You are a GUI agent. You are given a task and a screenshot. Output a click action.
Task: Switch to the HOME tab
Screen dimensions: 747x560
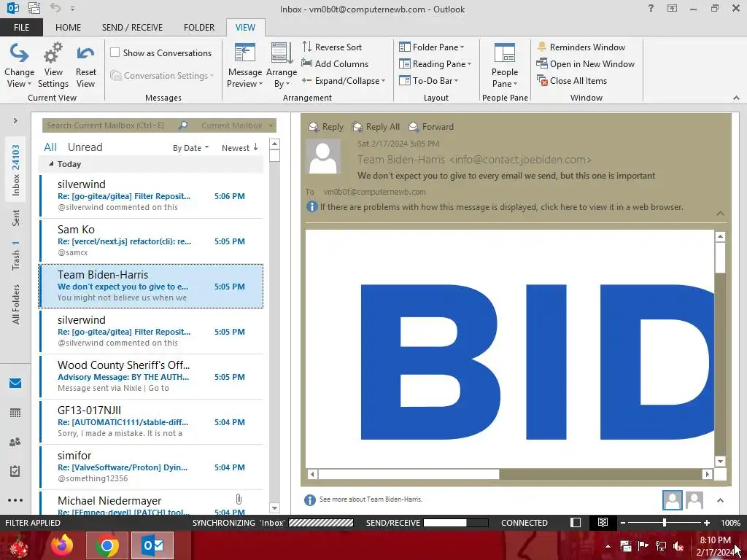pyautogui.click(x=68, y=27)
